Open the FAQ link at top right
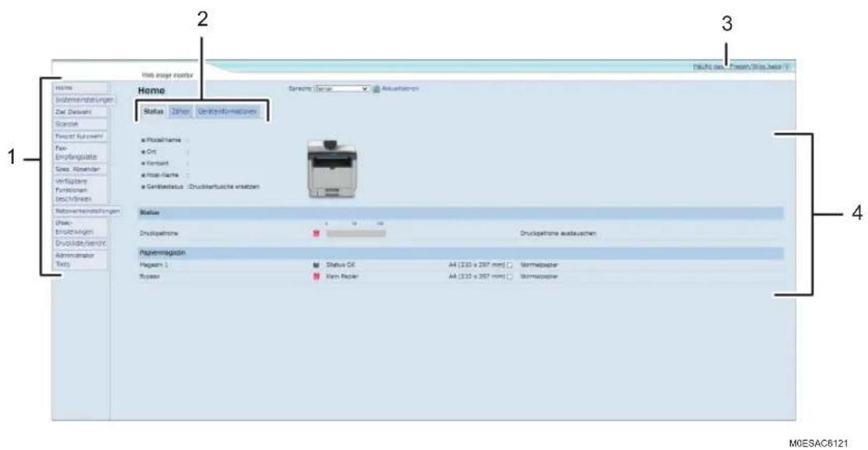The width and height of the screenshot is (868, 450). pos(737,66)
